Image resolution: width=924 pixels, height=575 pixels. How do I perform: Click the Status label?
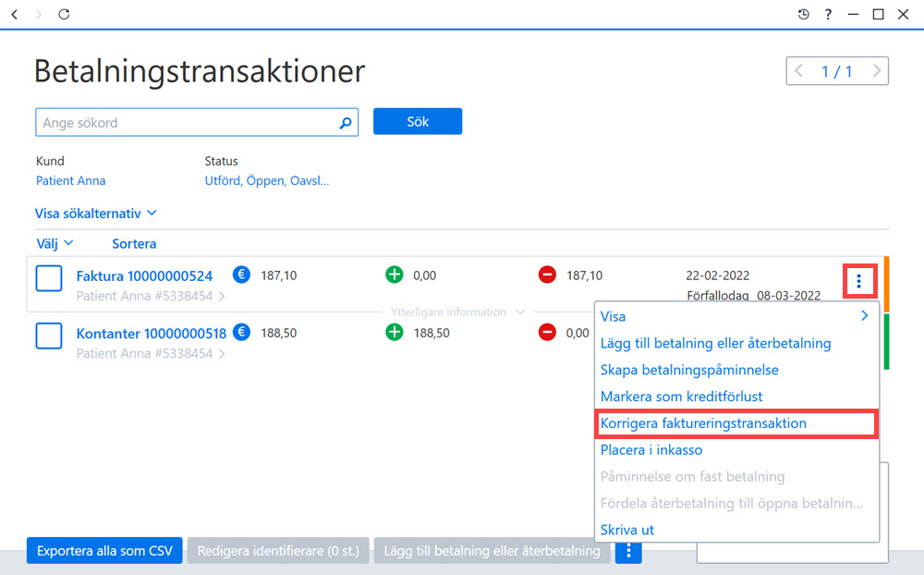pyautogui.click(x=221, y=161)
